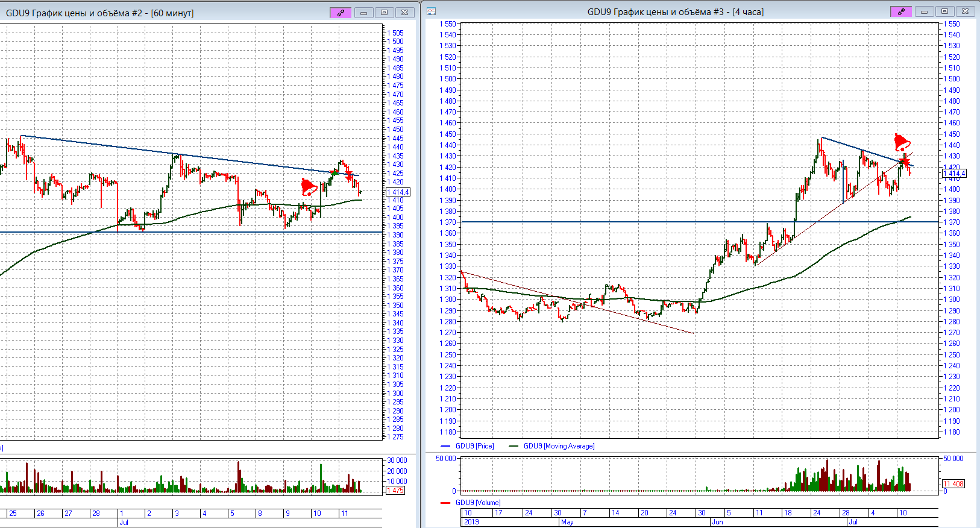Image resolution: width=980 pixels, height=528 pixels.
Task: Click the 1 414,4 price label on 4-hour chart
Action: (954, 174)
